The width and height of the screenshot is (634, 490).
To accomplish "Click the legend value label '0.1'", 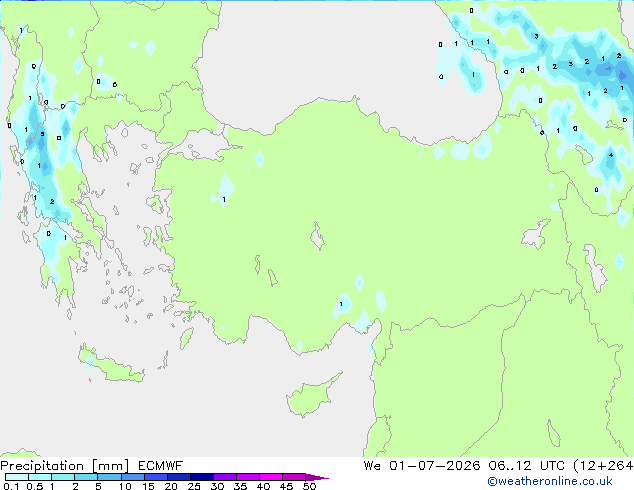I will (x=11, y=486).
